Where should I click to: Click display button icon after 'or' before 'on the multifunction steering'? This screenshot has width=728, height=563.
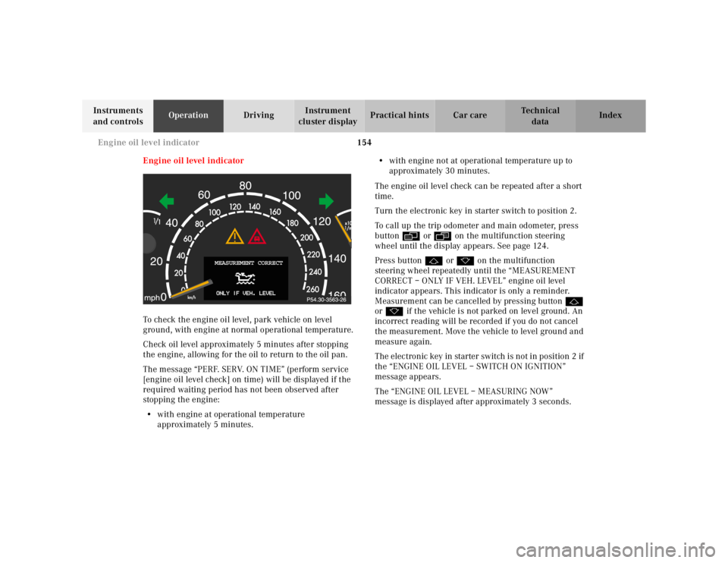(442, 236)
